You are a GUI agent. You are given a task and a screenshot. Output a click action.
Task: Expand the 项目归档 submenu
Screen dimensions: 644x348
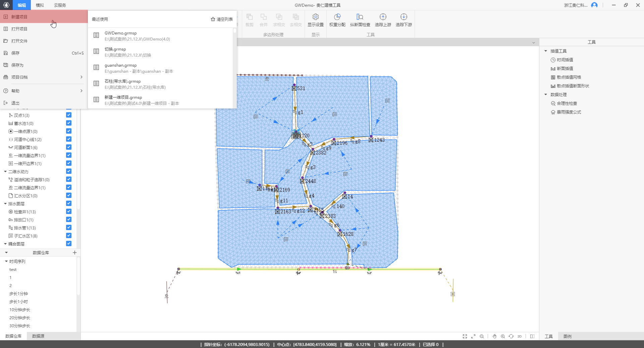(x=44, y=77)
